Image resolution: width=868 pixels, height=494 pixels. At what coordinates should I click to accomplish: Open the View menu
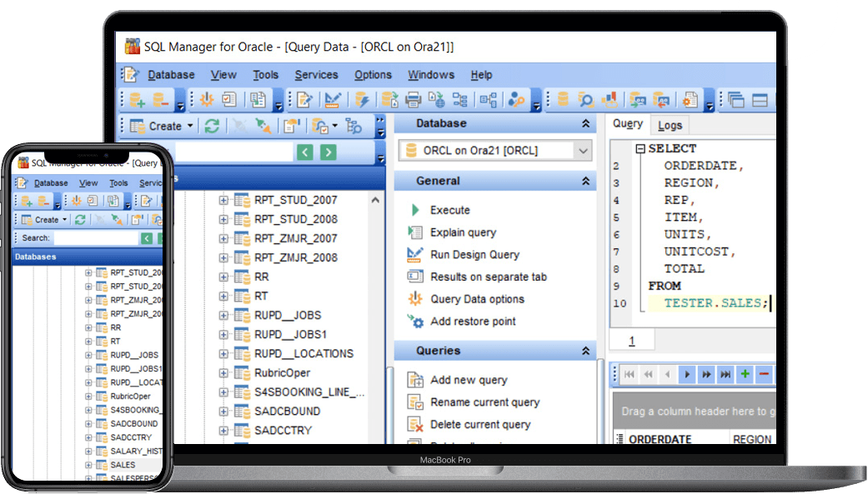[223, 75]
